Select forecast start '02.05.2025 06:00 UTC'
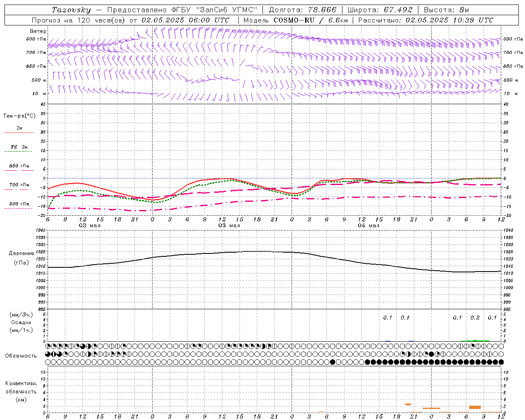 tap(185, 20)
